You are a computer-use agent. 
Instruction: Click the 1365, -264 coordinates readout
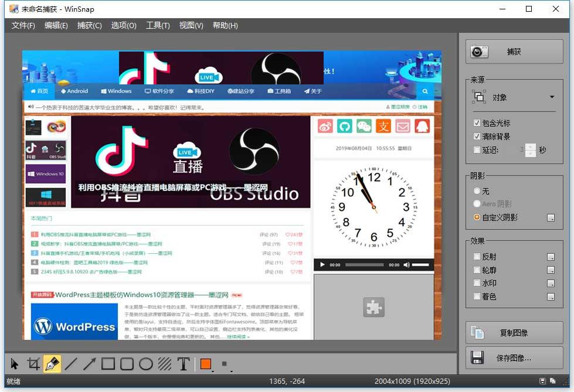tap(287, 381)
